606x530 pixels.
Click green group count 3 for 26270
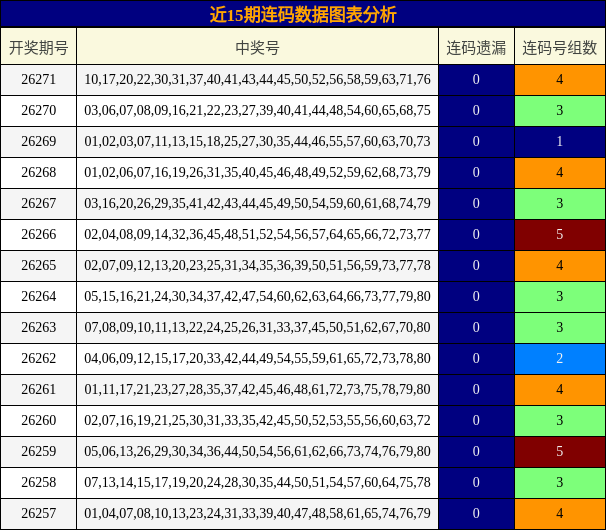(560, 111)
